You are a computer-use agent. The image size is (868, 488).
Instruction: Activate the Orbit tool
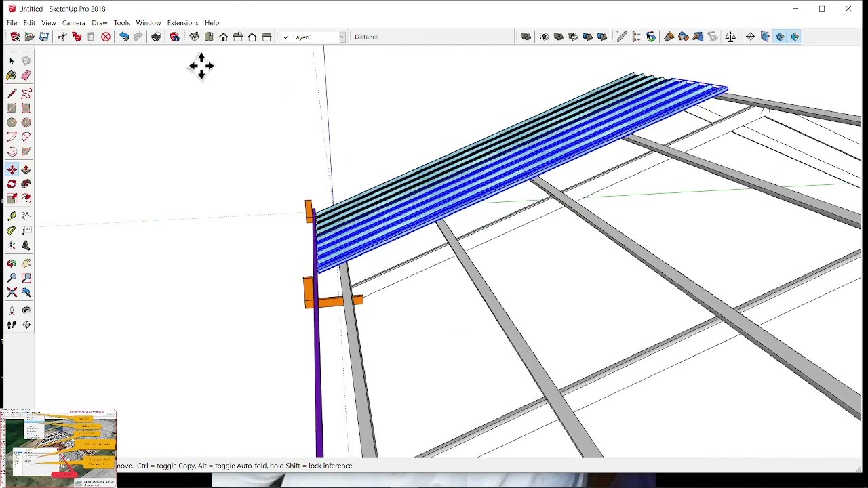[12, 264]
